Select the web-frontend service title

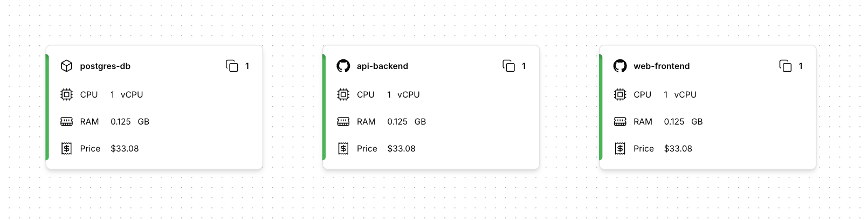(662, 66)
